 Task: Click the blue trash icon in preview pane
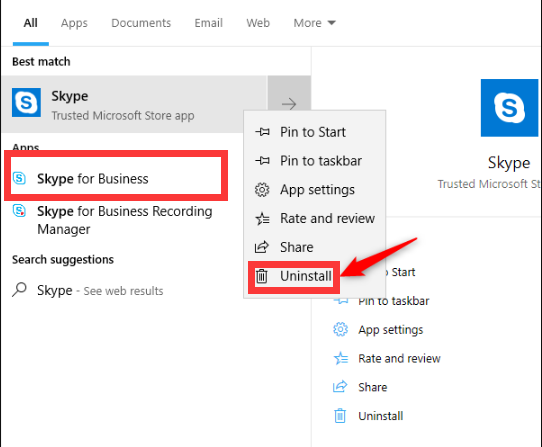click(x=340, y=416)
